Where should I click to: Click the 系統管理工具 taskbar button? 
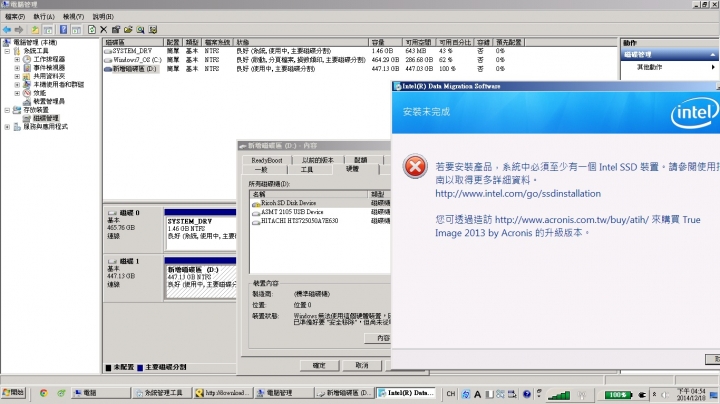click(163, 393)
